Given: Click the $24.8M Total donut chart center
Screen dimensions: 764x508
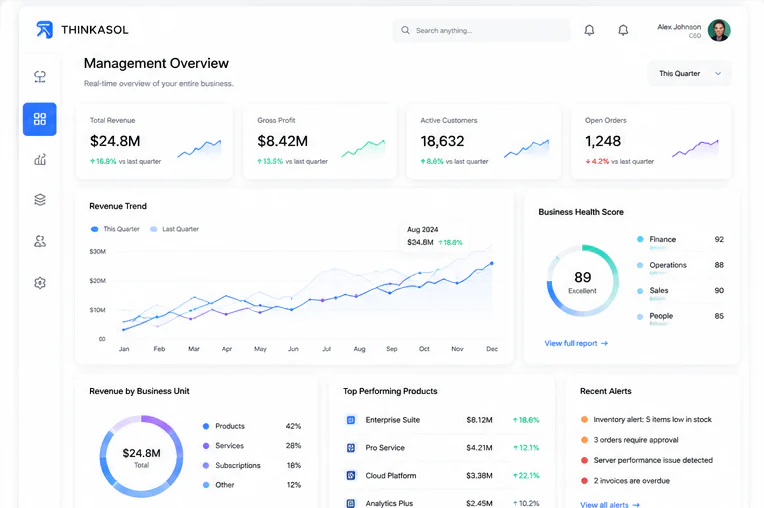Looking at the screenshot, I should click(141, 457).
